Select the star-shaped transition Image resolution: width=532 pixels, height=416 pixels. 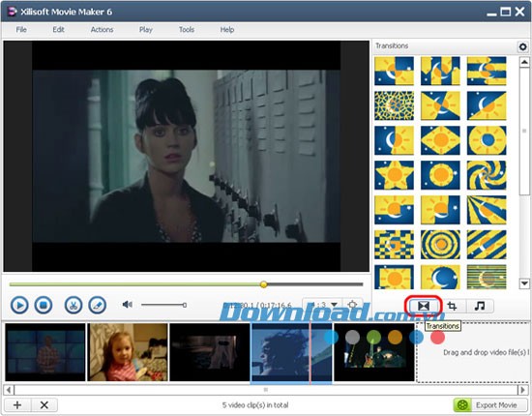(x=394, y=175)
